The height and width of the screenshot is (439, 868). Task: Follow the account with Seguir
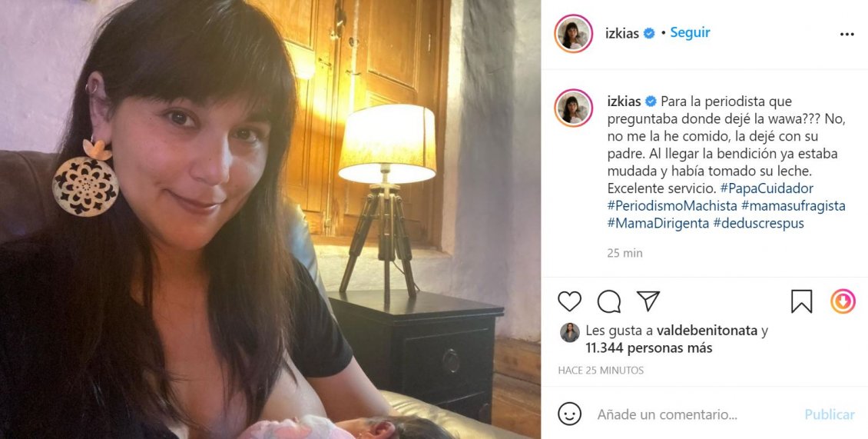pyautogui.click(x=690, y=33)
